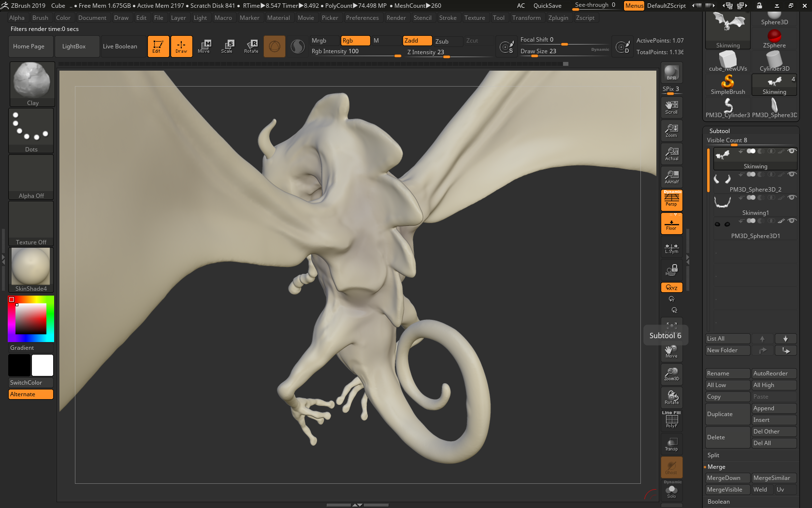
Task: Turn on L.Sym local symmetry
Action: (671, 249)
